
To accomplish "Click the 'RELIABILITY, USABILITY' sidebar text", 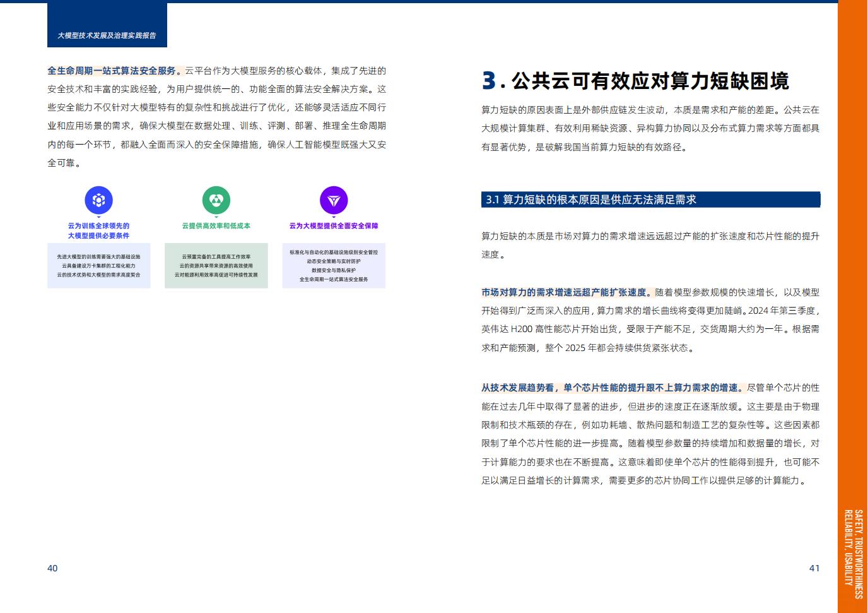I will click(x=848, y=547).
